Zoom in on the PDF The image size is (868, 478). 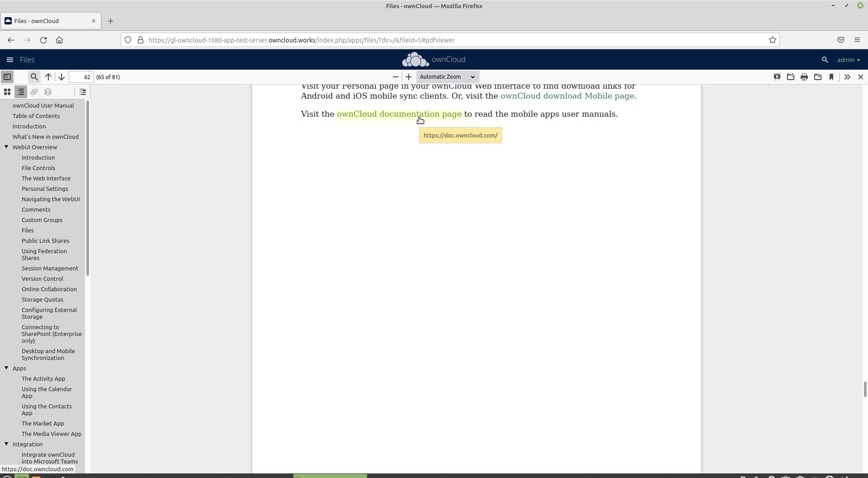pos(408,76)
